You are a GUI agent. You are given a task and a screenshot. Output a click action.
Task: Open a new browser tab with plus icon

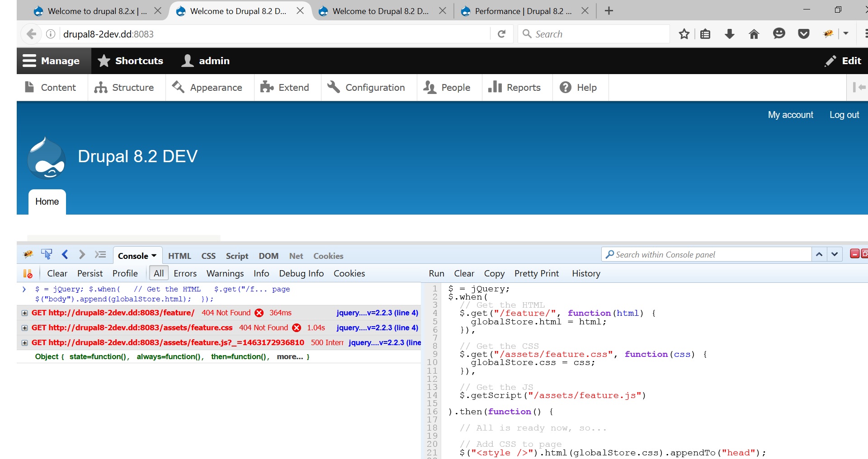(x=609, y=11)
